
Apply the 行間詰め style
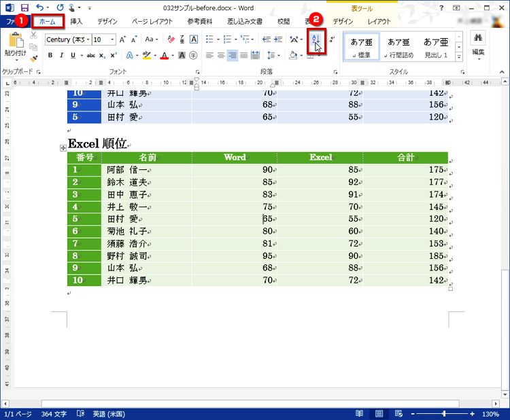pyautogui.click(x=398, y=47)
